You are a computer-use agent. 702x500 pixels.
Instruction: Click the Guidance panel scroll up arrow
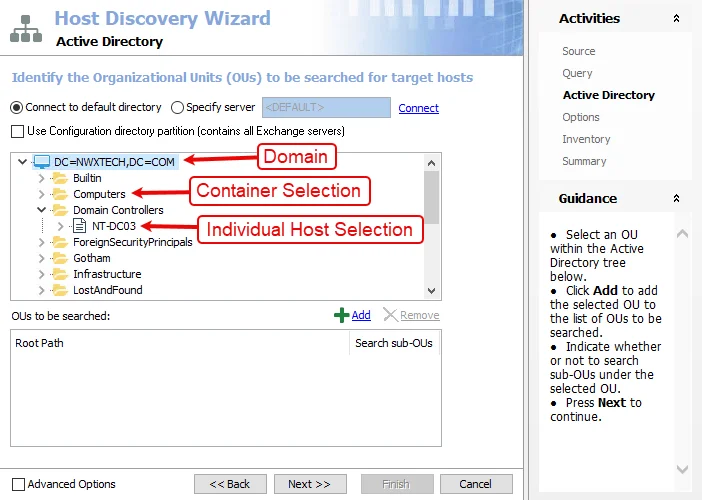(x=682, y=233)
